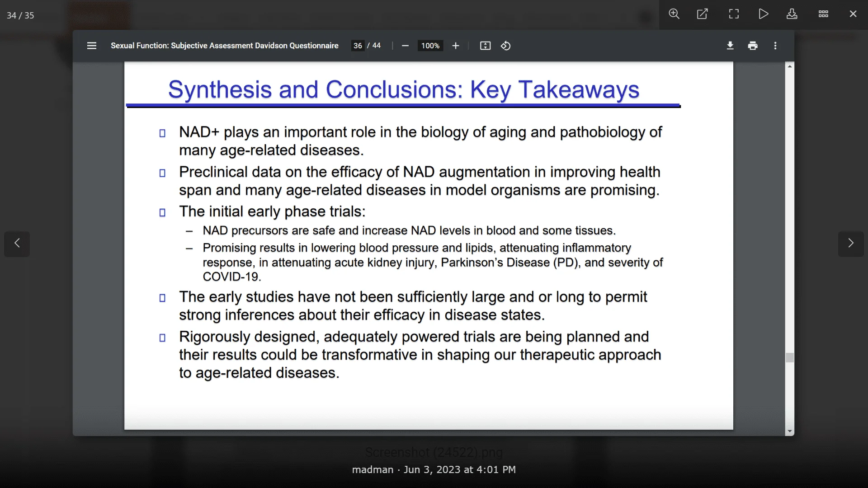The image size is (868, 488).
Task: Open PDF sidebar hamburger menu
Action: point(92,46)
